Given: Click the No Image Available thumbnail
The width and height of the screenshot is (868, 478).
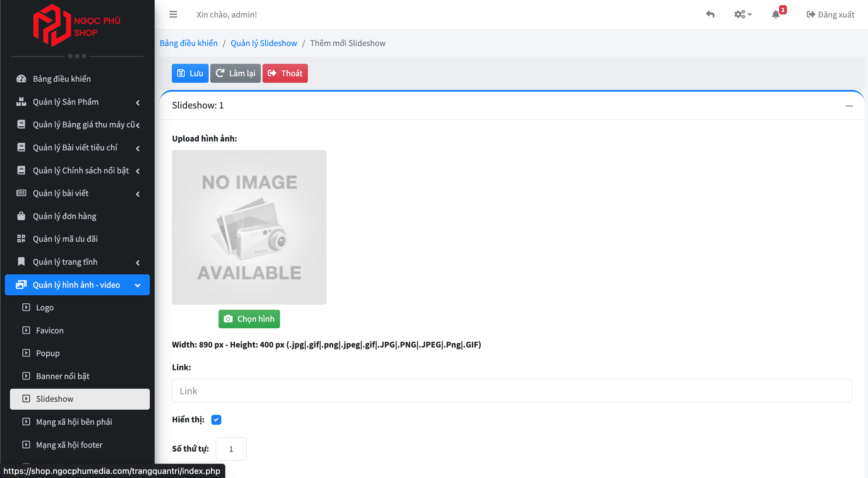Looking at the screenshot, I should click(x=249, y=227).
